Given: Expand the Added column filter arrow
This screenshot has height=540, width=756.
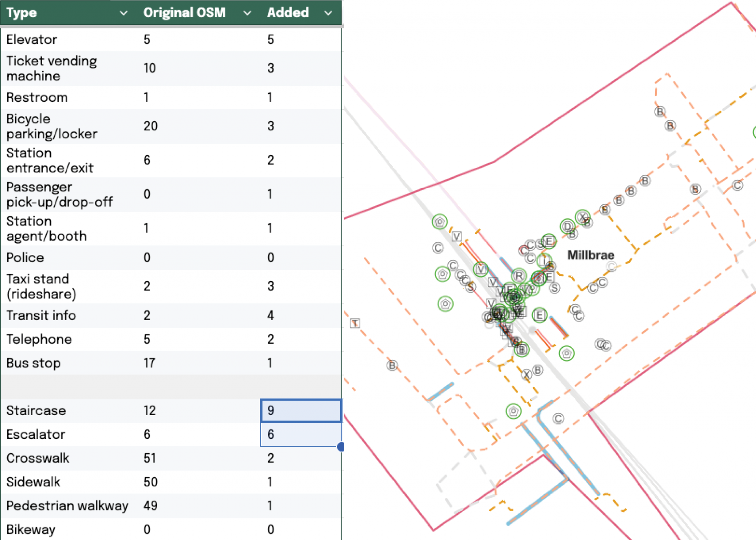Looking at the screenshot, I should [328, 13].
